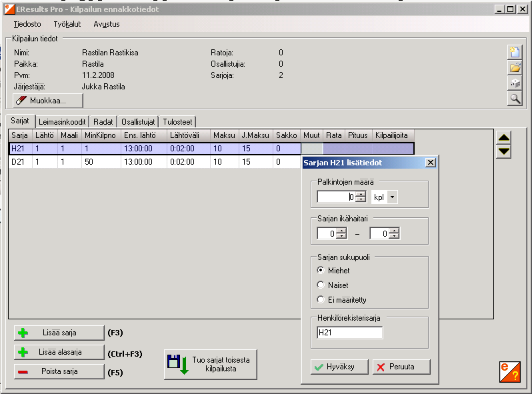Click the open folder icon

[515, 67]
